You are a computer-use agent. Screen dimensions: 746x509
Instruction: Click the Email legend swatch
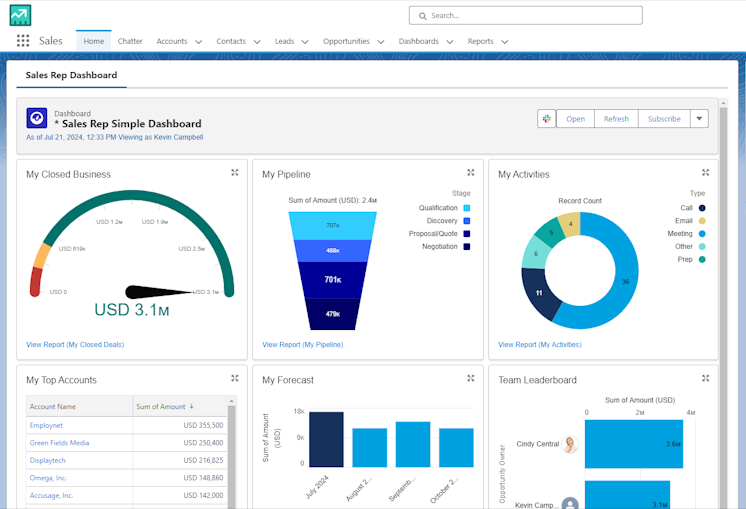point(702,221)
